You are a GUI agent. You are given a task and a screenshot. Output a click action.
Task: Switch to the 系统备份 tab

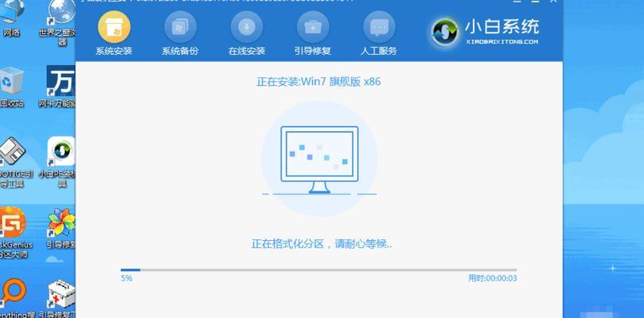(x=180, y=34)
